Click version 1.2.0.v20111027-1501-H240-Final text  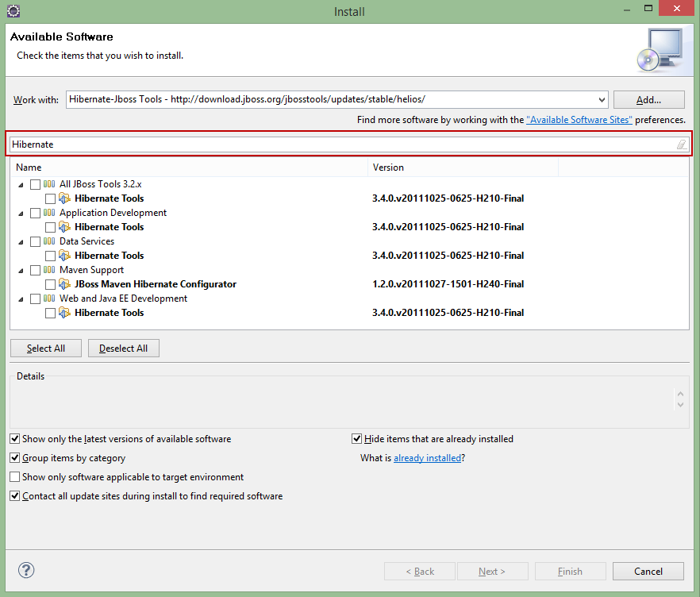(x=448, y=284)
